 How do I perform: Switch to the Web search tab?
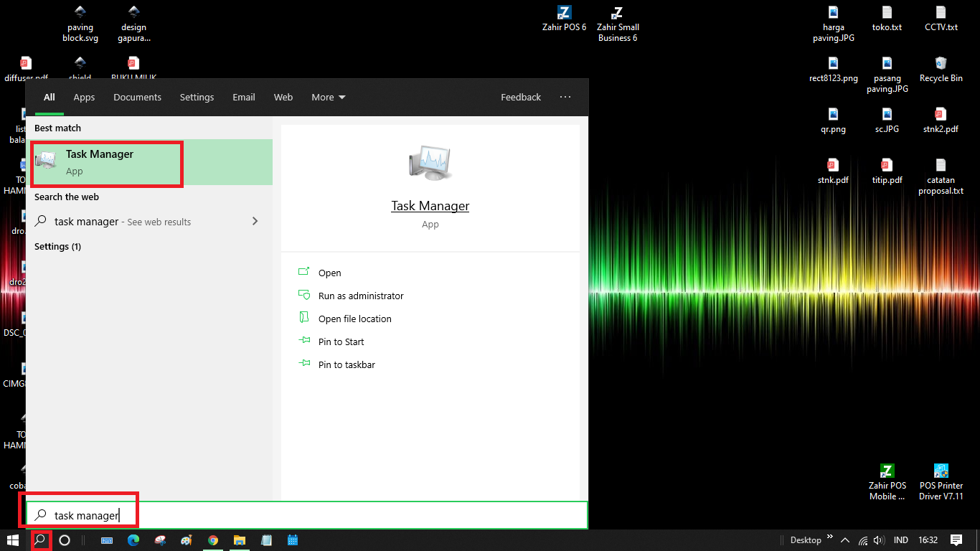click(x=283, y=97)
